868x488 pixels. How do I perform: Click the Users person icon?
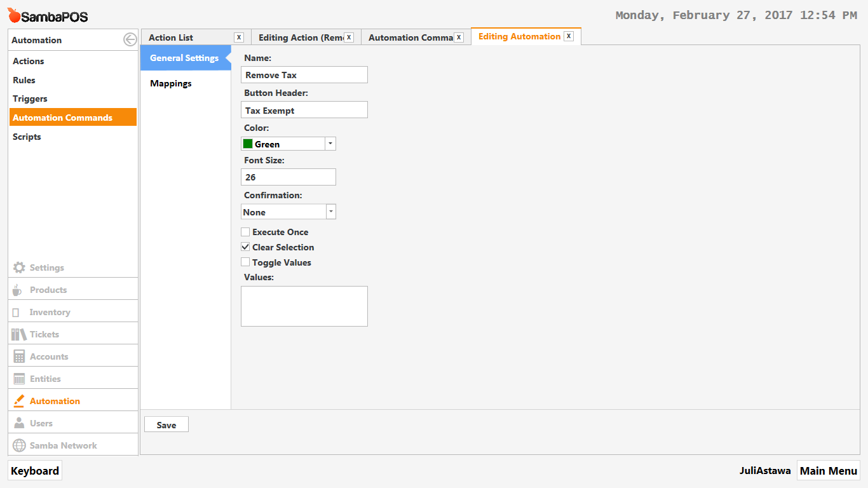point(19,423)
